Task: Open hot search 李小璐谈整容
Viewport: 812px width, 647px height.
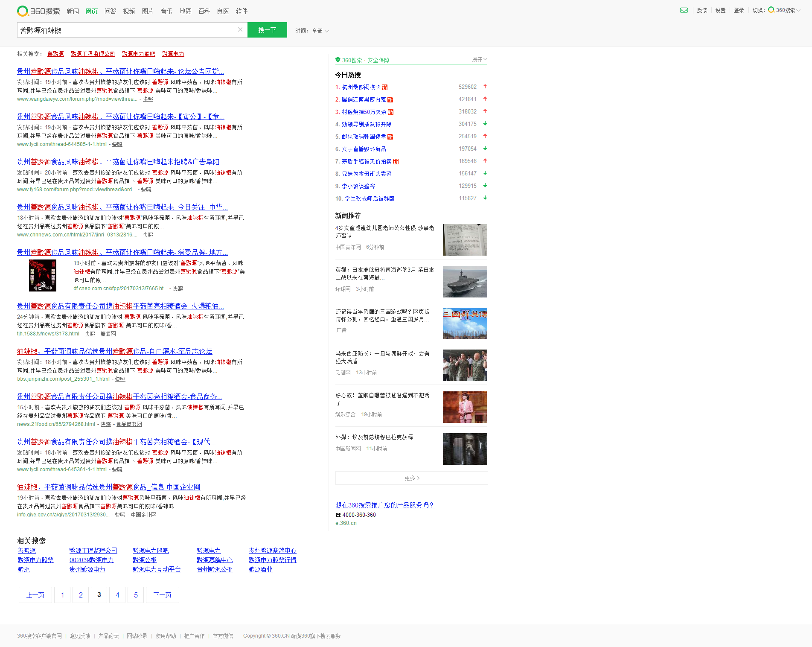Action: [x=358, y=186]
